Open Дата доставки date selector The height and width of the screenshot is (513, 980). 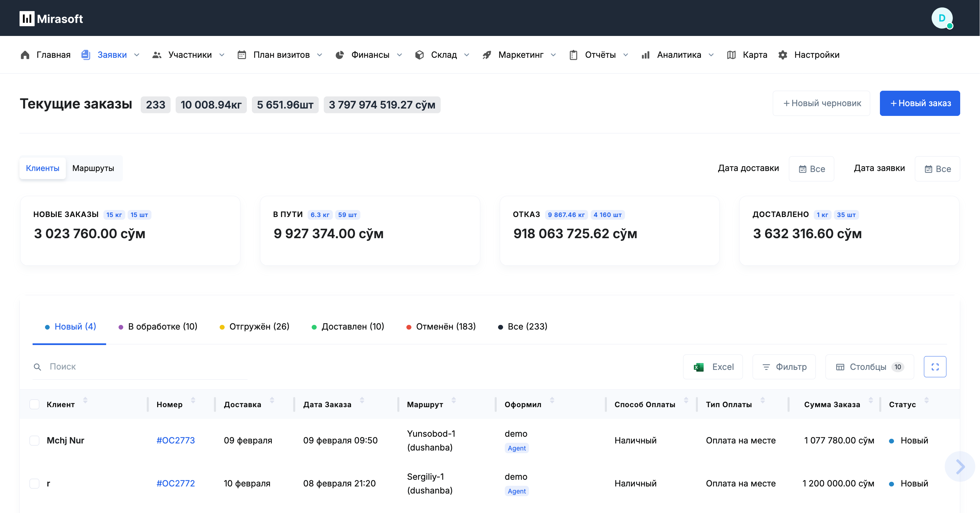(x=811, y=169)
